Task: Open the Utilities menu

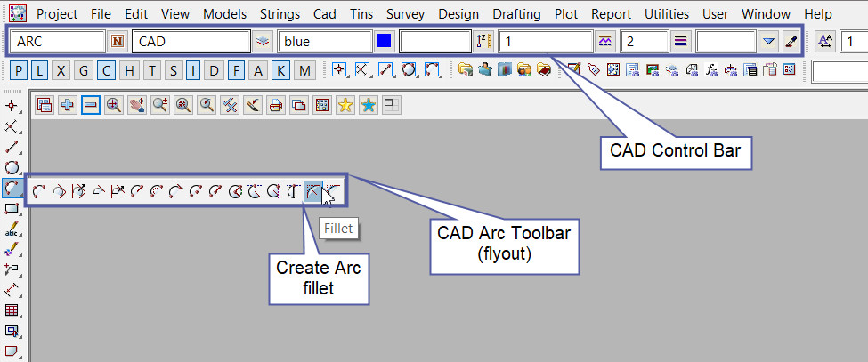Action: coord(667,14)
